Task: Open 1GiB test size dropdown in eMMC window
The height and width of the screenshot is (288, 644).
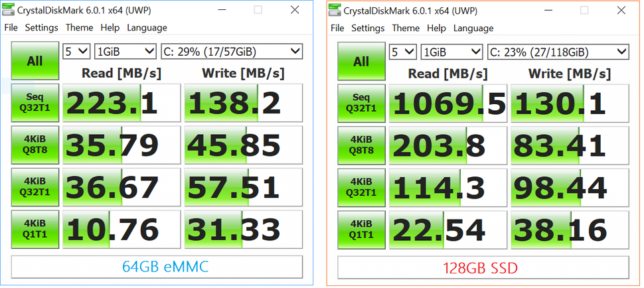Action: click(x=125, y=51)
